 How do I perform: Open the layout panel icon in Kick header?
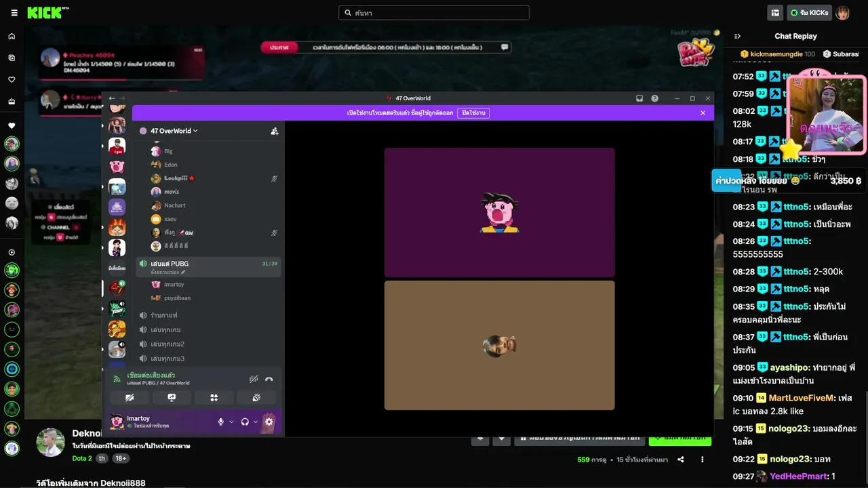click(x=775, y=13)
